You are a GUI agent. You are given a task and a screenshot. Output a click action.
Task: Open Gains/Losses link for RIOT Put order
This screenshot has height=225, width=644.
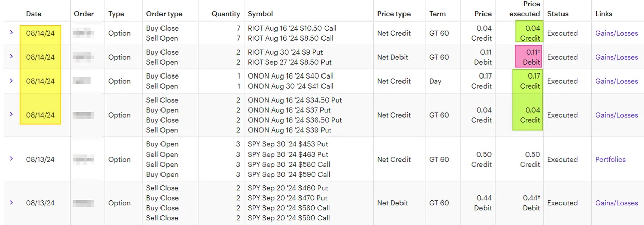pos(616,57)
